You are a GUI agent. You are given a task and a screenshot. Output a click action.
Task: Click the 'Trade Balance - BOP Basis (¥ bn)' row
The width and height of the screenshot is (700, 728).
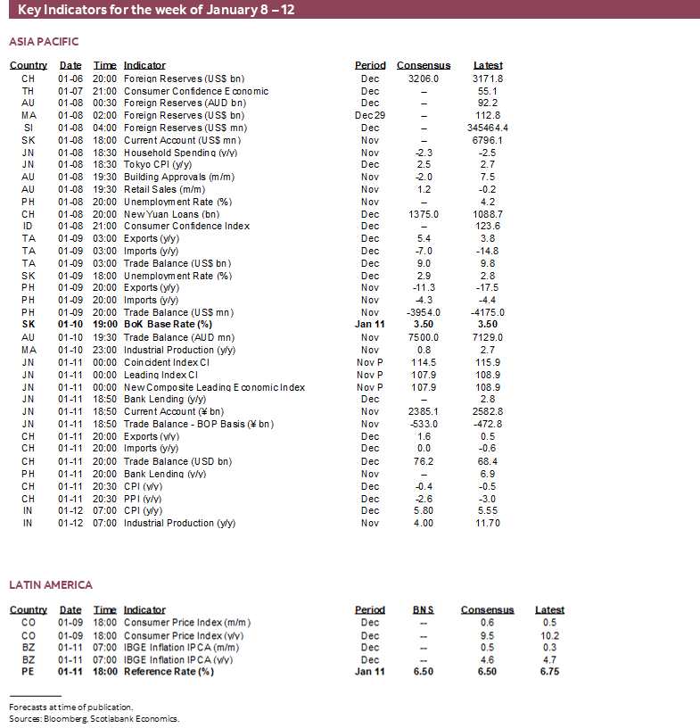click(198, 425)
